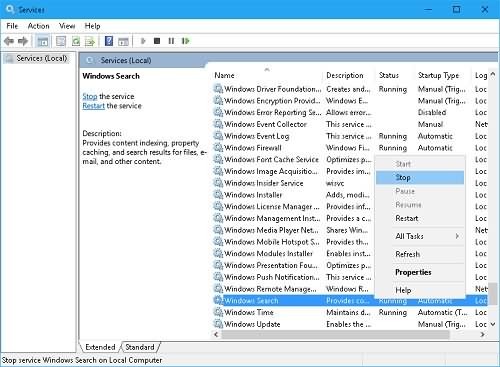Choose Refresh in the context menu
Viewport: 500px width, 367px height.
[420, 254]
